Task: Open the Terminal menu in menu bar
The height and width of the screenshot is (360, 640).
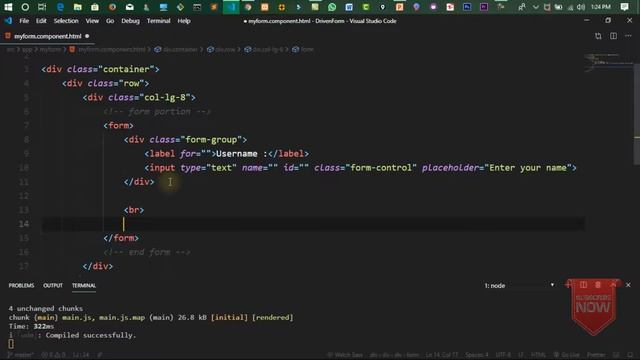Action: click(158, 21)
